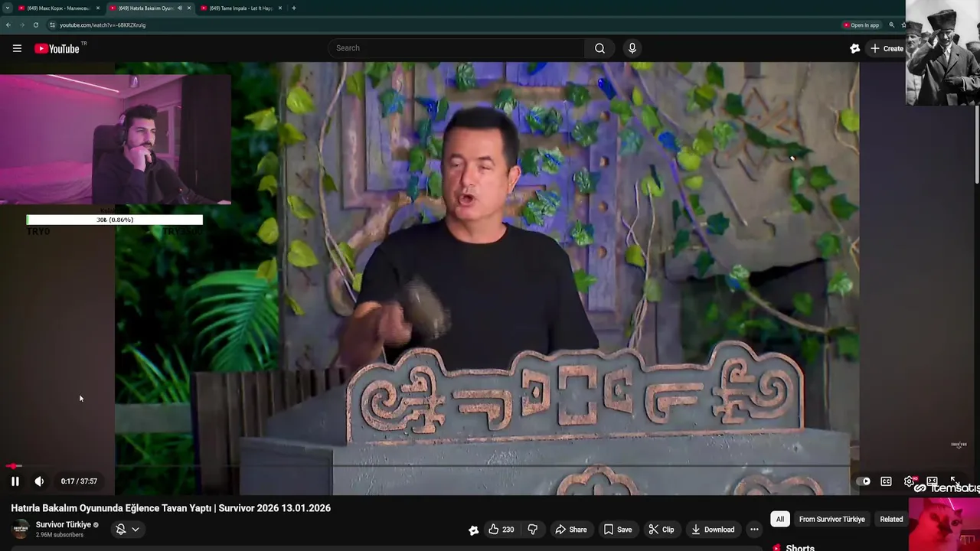
Task: Toggle closed captions (CC)
Action: click(886, 481)
